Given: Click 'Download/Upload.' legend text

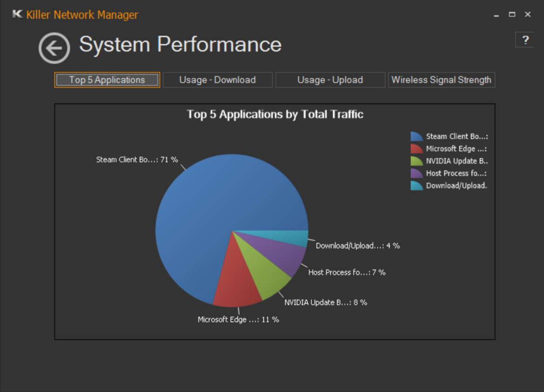Looking at the screenshot, I should pos(457,186).
